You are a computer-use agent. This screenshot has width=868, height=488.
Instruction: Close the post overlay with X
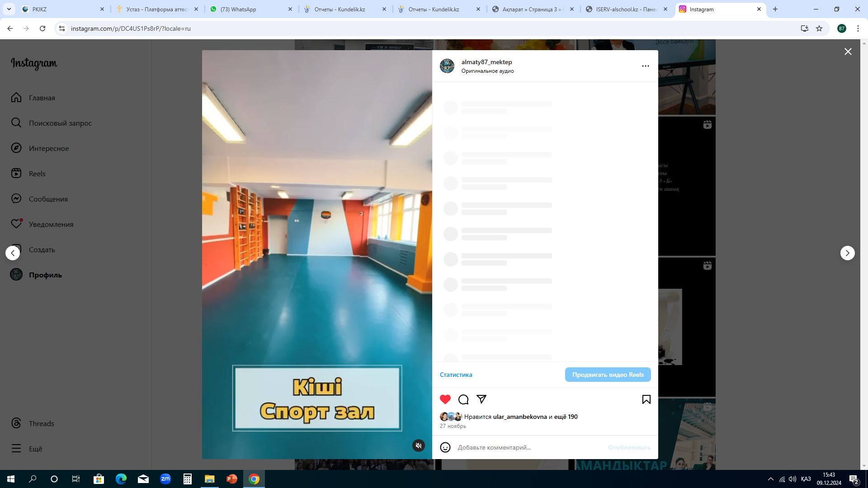click(x=848, y=52)
